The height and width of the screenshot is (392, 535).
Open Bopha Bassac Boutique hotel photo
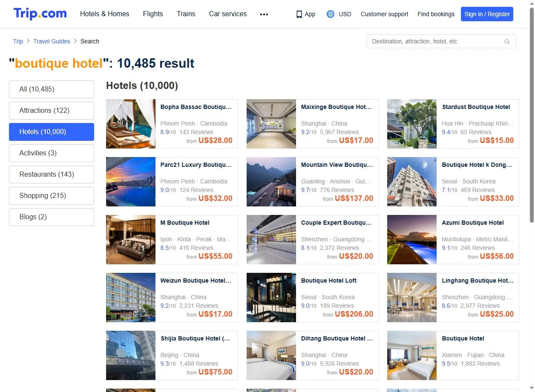[x=131, y=124]
